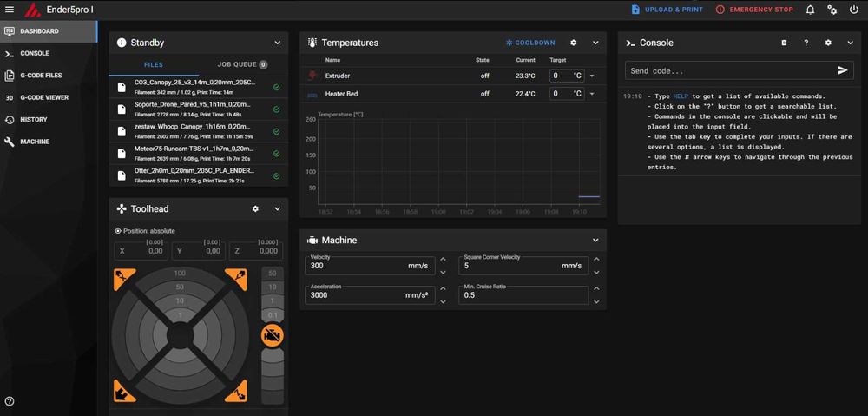
Task: Open console command help question mark
Action: [x=806, y=43]
